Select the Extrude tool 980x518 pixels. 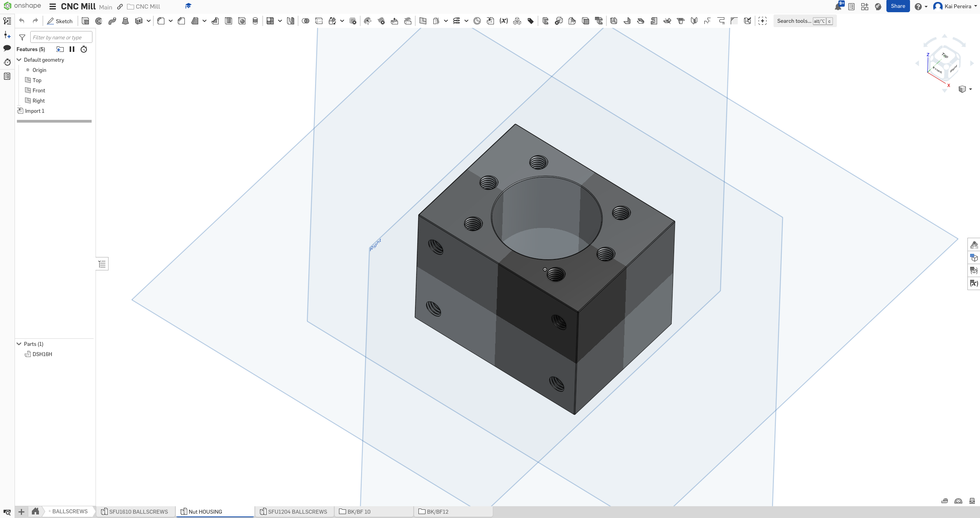tap(85, 21)
